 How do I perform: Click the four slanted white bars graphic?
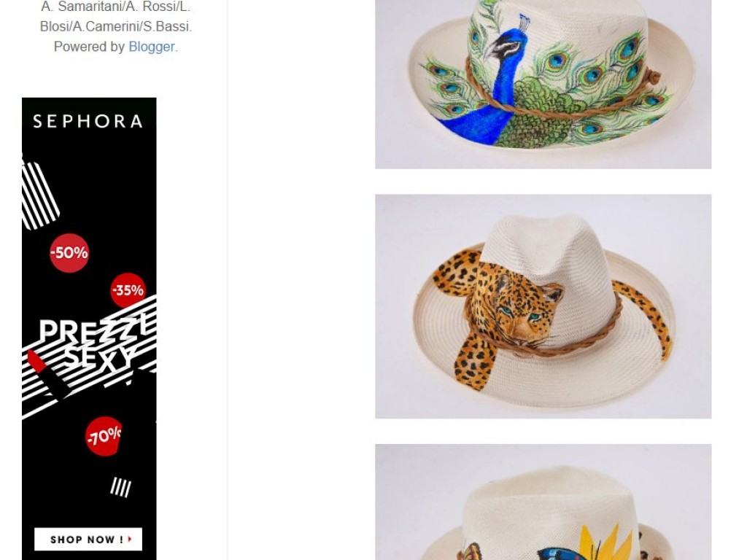tap(120, 487)
